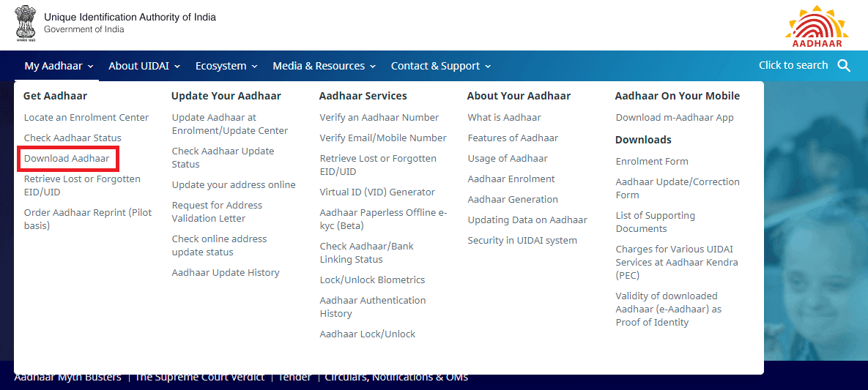Click the Aadhaar Services heading
The image size is (868, 390).
[363, 96]
